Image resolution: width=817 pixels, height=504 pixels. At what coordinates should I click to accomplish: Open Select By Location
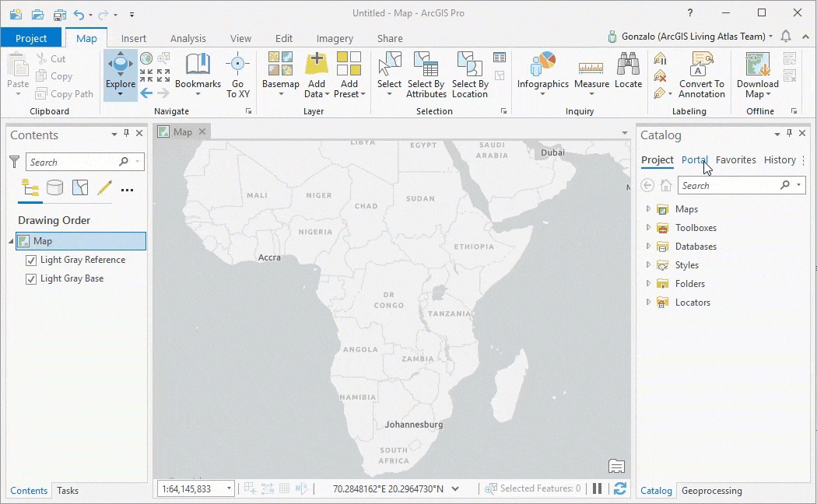pos(470,75)
